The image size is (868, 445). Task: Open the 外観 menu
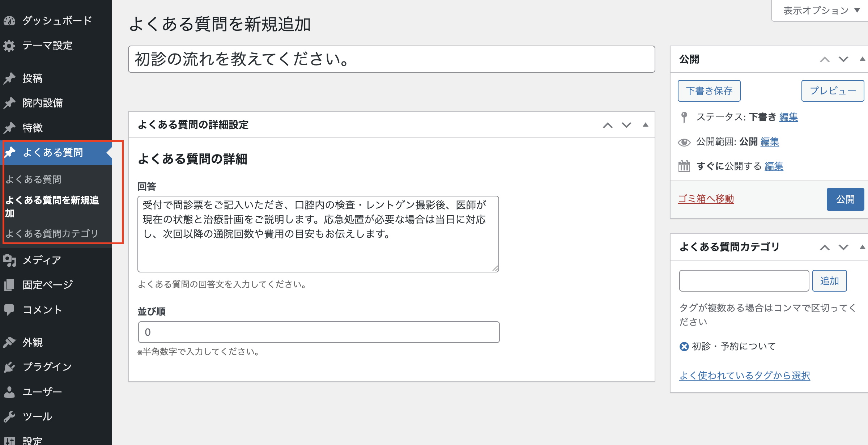33,342
